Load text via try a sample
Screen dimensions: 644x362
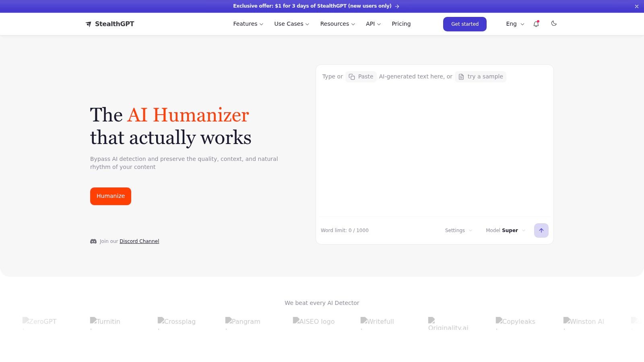pyautogui.click(x=481, y=76)
